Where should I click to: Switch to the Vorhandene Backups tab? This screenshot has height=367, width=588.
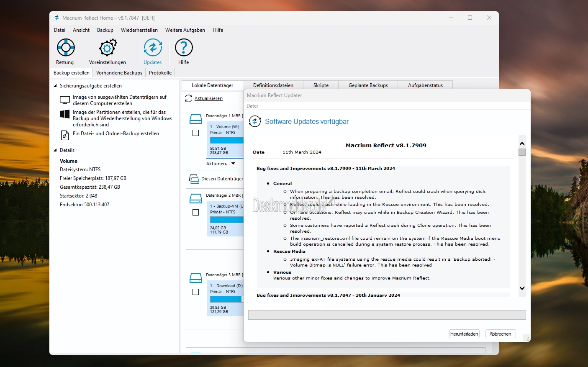pos(119,73)
